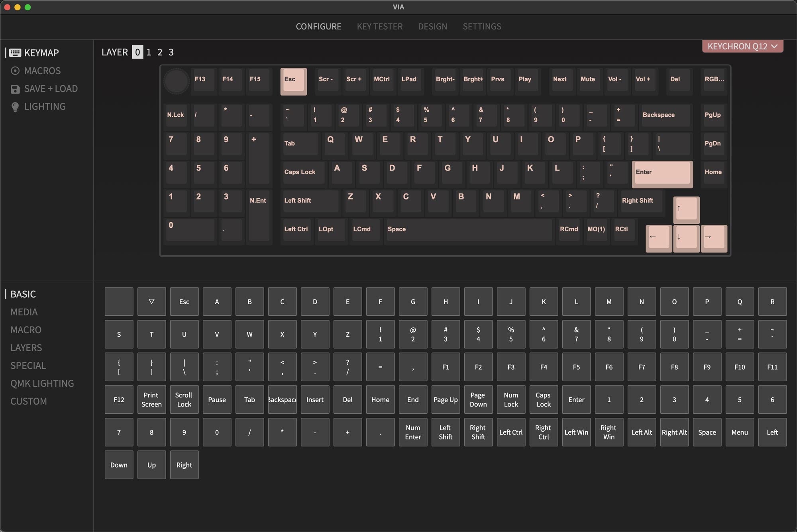The width and height of the screenshot is (797, 532).
Task: Select Layer 1 toggle
Action: coord(149,52)
